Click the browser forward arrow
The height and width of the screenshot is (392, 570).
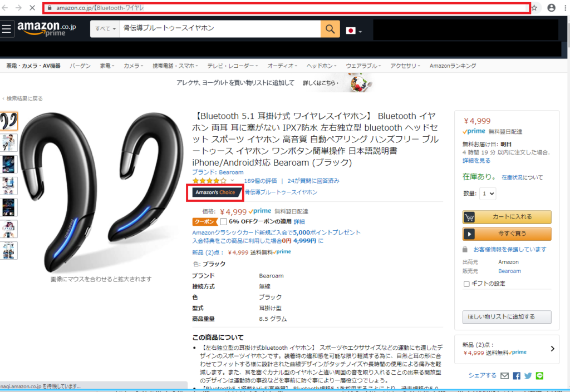pyautogui.click(x=18, y=8)
